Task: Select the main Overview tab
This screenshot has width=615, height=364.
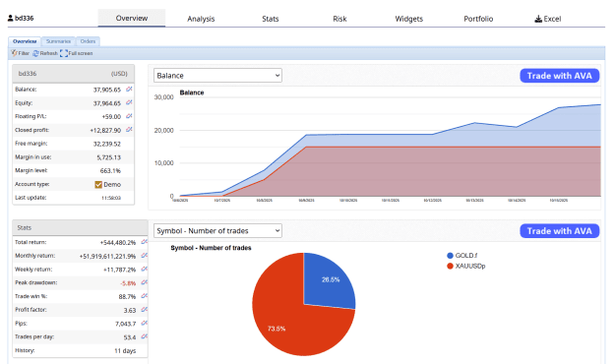Action: pos(132,18)
